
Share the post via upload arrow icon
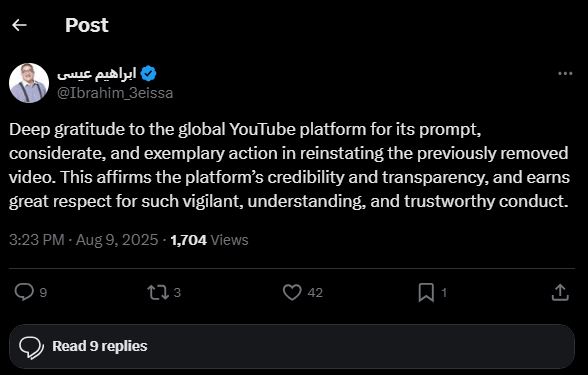(x=560, y=292)
